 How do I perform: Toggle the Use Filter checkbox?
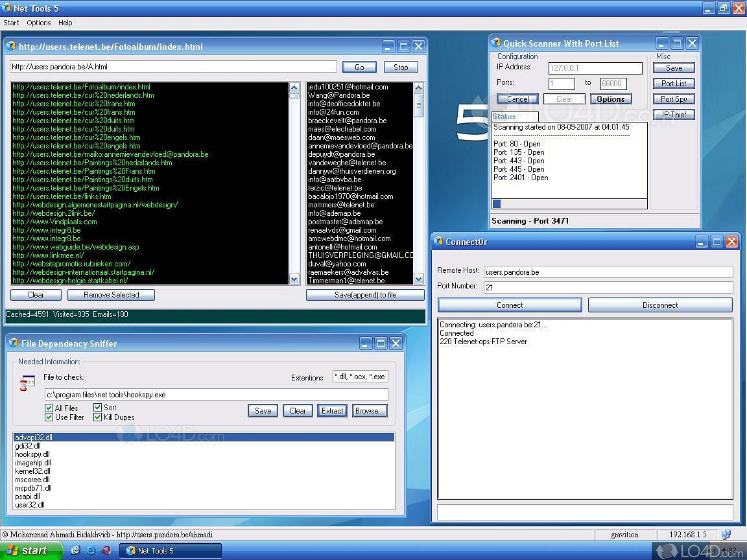(49, 417)
